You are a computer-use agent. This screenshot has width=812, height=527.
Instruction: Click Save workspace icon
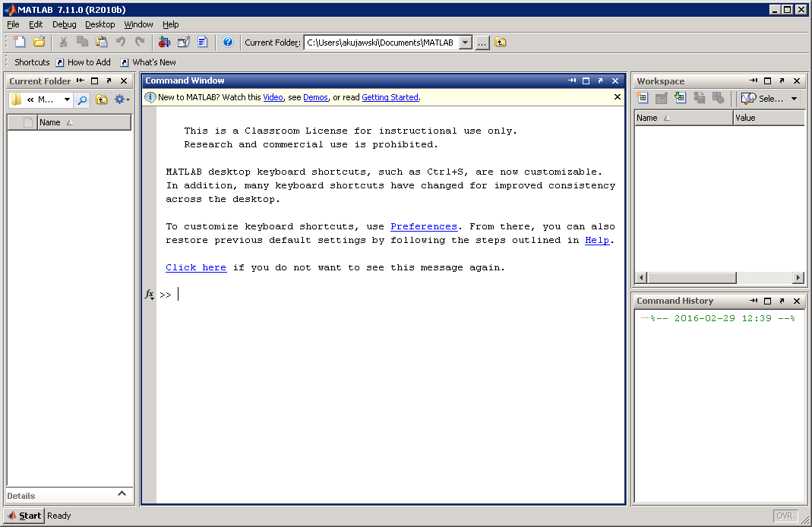pyautogui.click(x=699, y=98)
